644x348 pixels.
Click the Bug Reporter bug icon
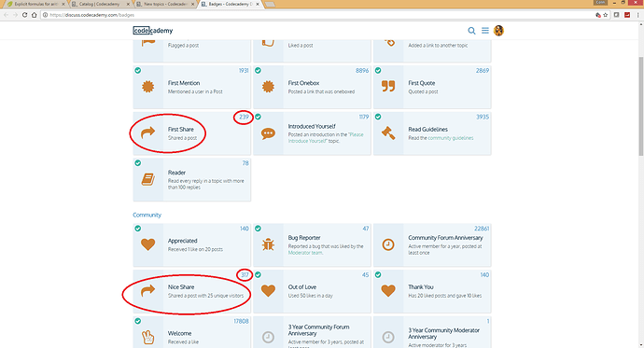268,244
